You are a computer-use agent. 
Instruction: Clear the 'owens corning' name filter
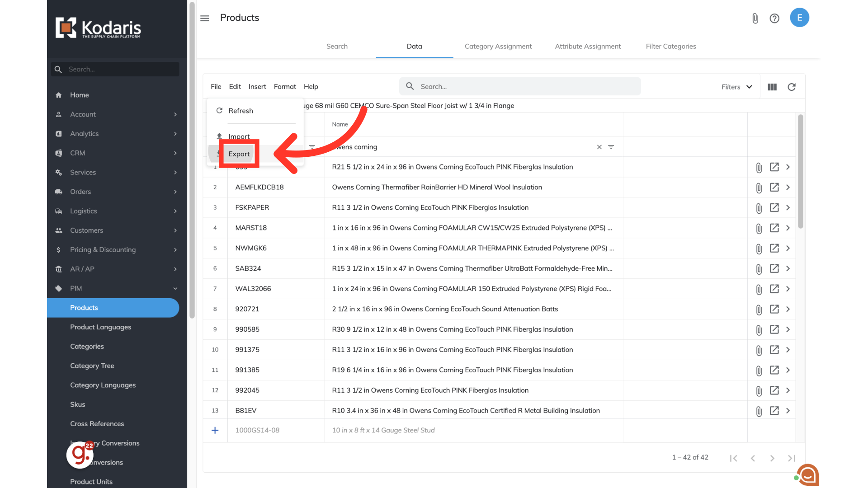[x=599, y=147]
